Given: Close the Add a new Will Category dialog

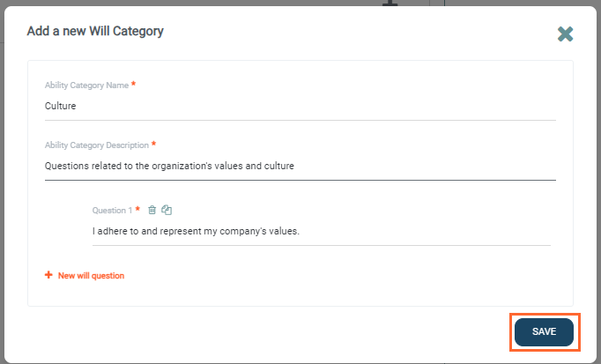Looking at the screenshot, I should point(565,33).
